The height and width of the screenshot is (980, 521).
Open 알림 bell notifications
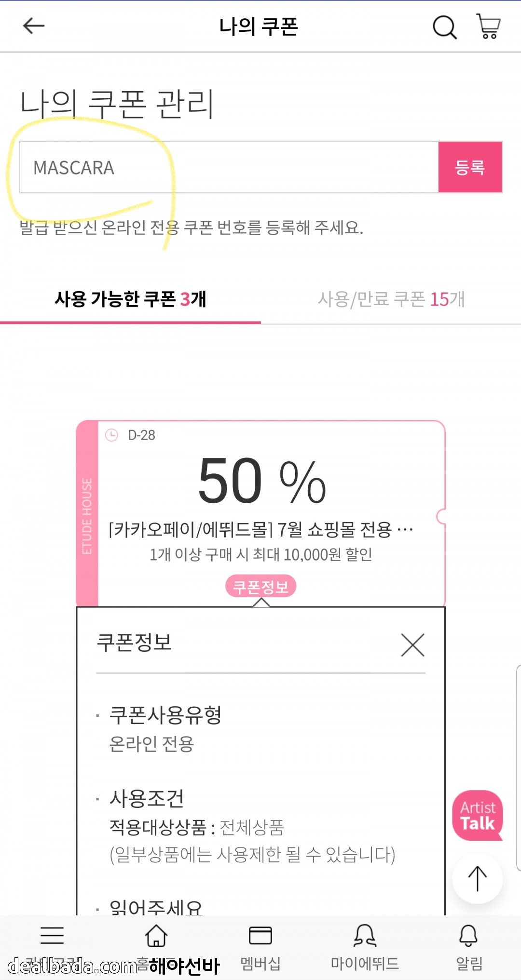(x=468, y=936)
